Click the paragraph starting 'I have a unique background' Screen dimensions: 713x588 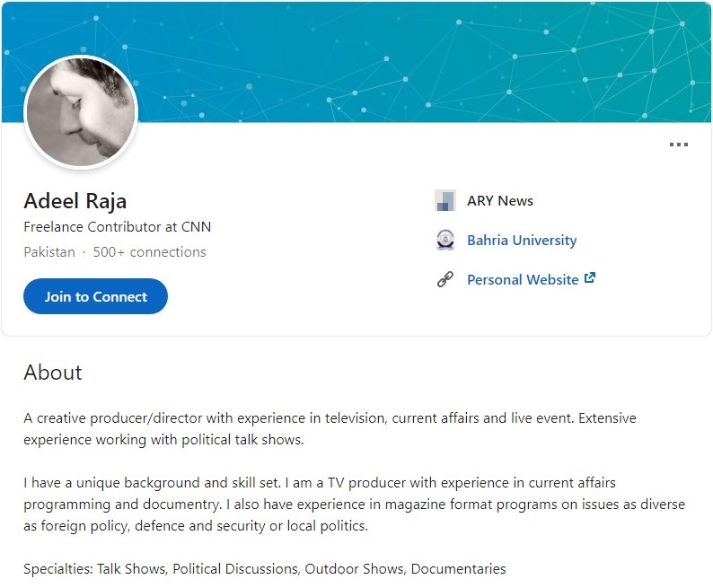[x=354, y=504]
